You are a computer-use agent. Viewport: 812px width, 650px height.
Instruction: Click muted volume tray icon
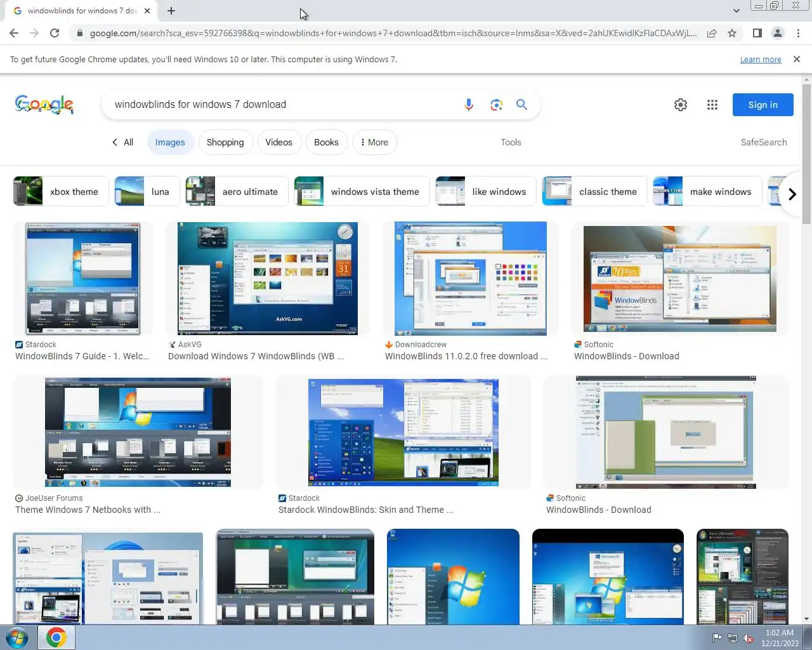point(748,638)
